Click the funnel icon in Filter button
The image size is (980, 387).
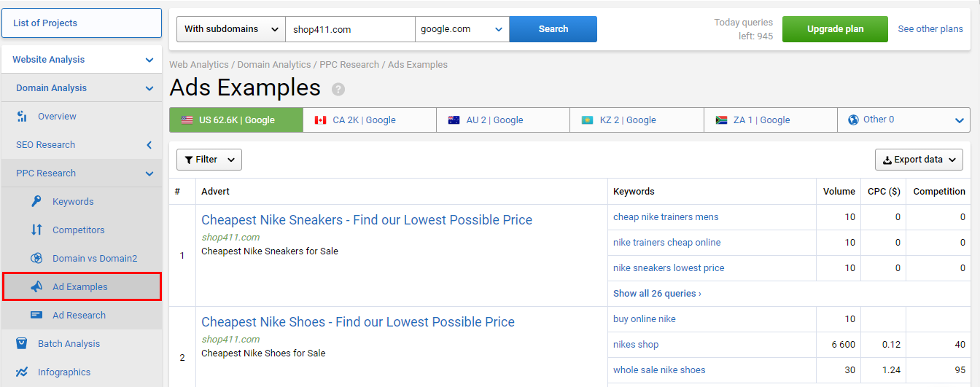(189, 160)
